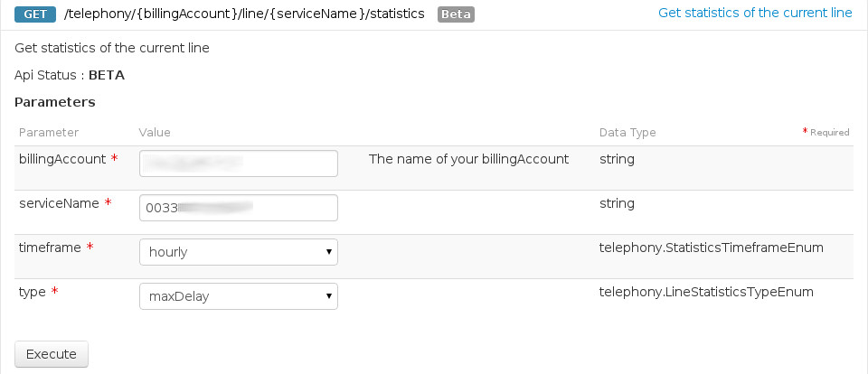Click the serviceName parameter label
Viewport: 868px width, 374px height.
[x=59, y=203]
